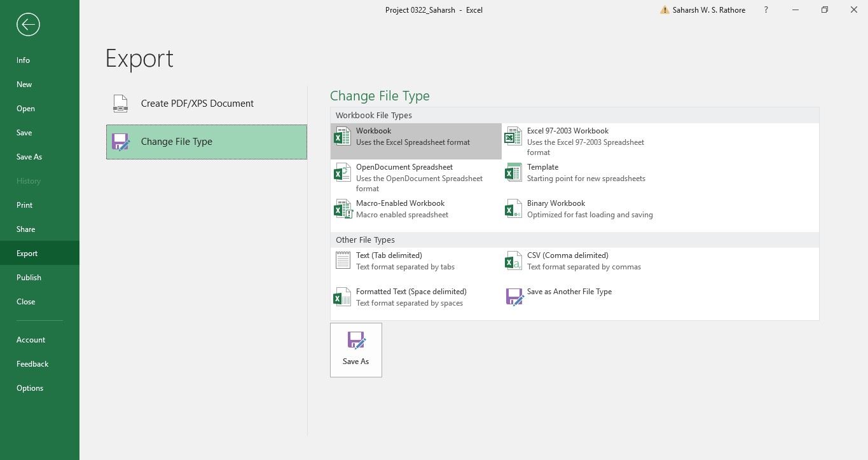Select Formatted Text (Space delimited) icon

coord(342,297)
